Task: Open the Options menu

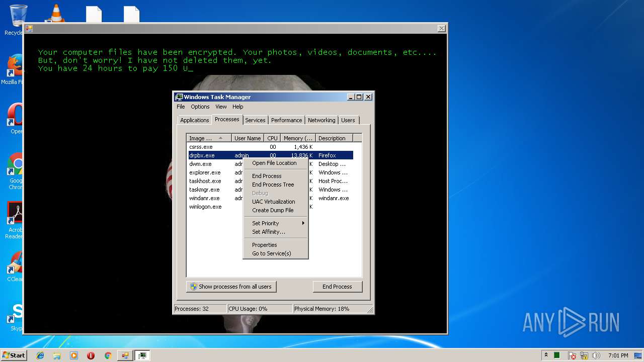Action: 200,107
